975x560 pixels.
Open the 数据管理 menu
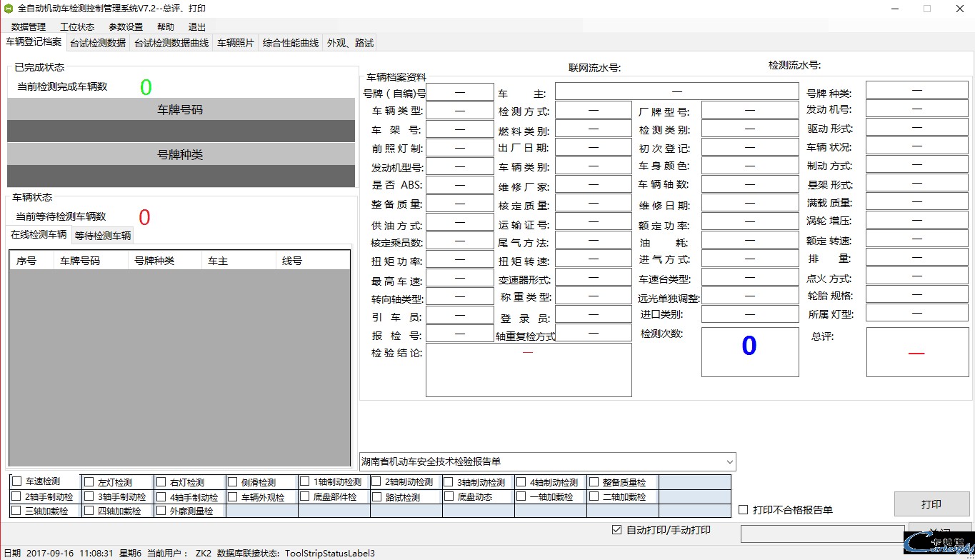point(29,26)
